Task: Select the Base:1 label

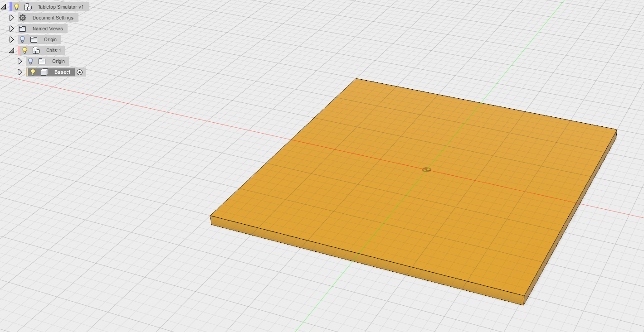Action: coord(62,72)
